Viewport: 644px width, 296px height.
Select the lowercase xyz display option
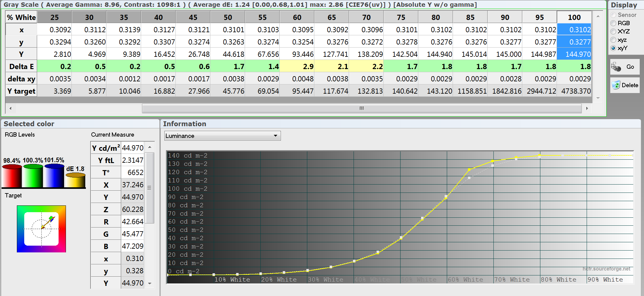[x=613, y=40]
